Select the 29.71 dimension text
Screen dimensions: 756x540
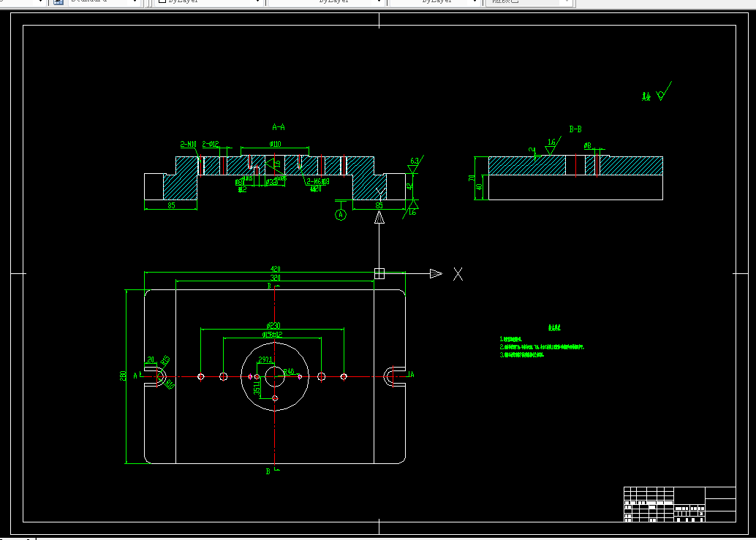coord(265,360)
